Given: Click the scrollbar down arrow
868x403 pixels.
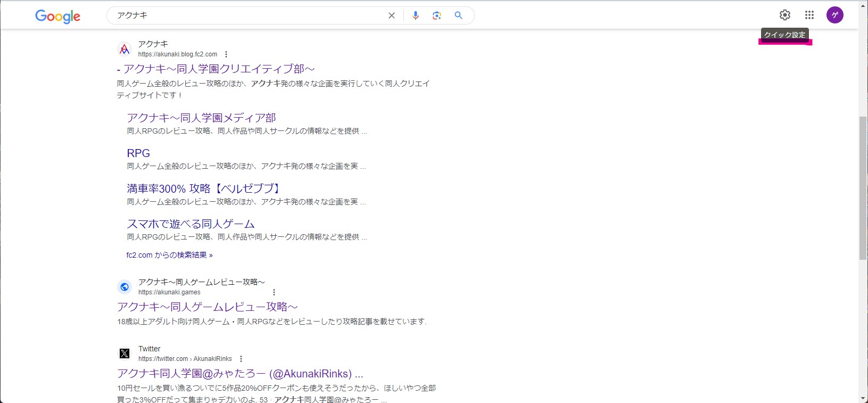Looking at the screenshot, I should click(x=863, y=398).
